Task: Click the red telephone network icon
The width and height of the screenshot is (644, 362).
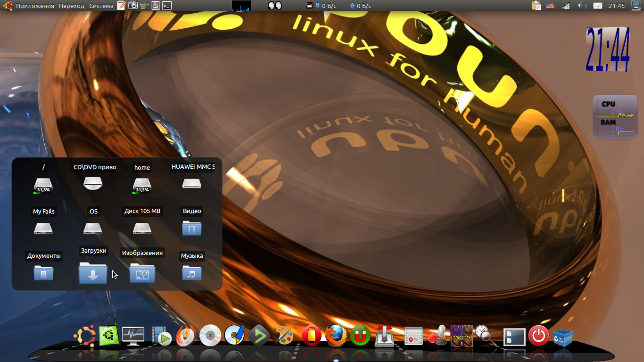Action: coord(310,6)
